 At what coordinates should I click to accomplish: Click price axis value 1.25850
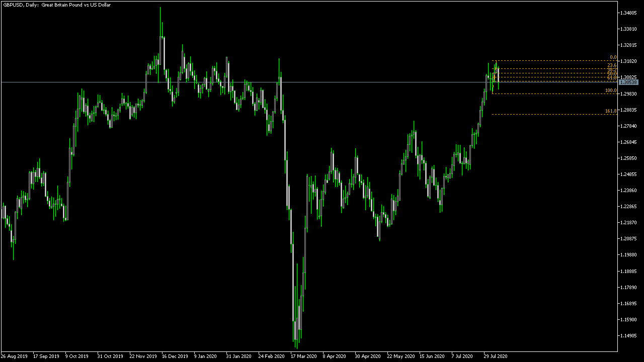click(629, 158)
